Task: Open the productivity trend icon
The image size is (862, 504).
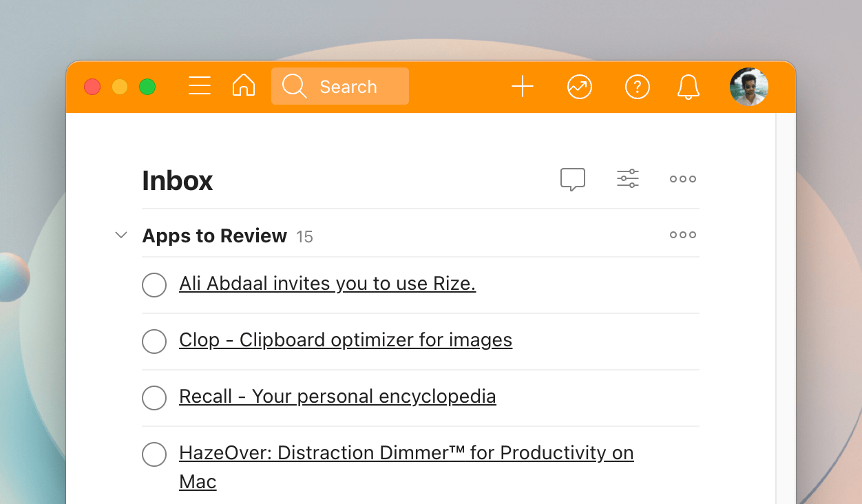Action: (580, 87)
